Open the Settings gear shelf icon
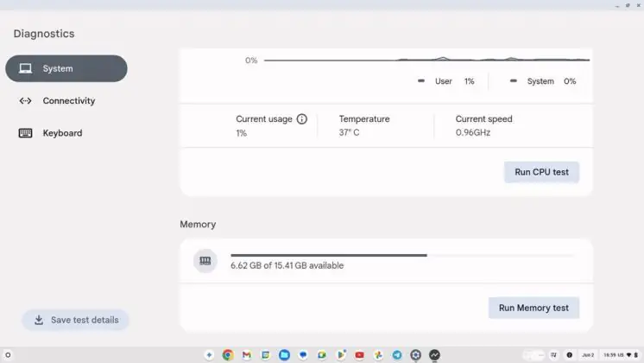 [415, 354]
